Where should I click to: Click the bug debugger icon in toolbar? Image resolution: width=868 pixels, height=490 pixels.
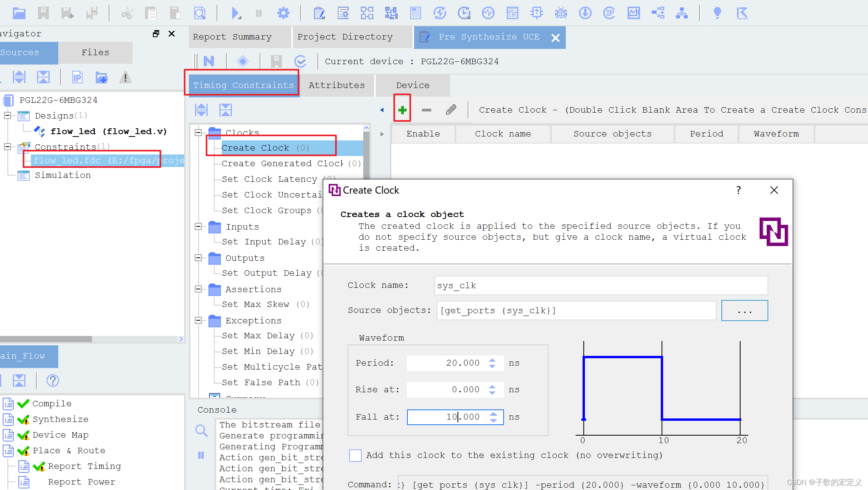point(561,13)
